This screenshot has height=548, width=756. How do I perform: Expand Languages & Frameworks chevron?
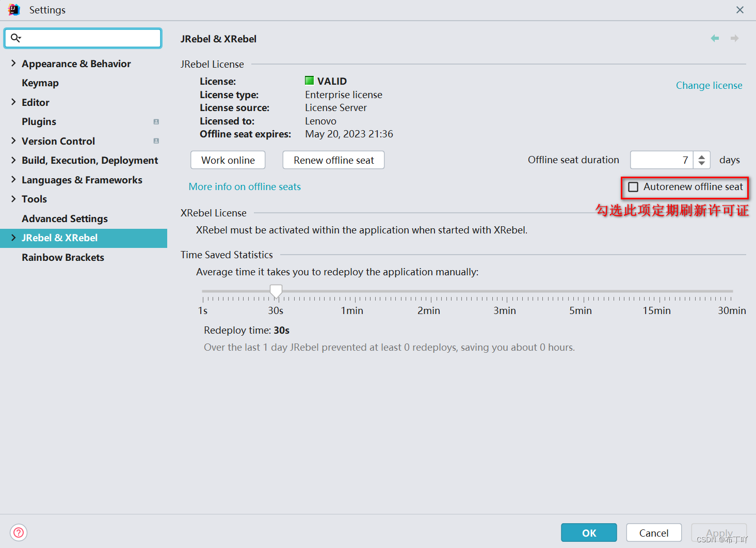point(13,179)
